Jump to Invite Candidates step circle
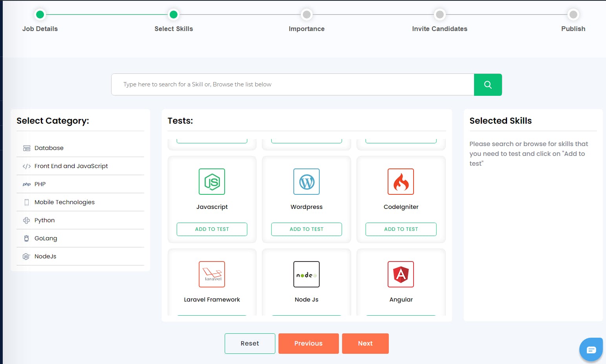The image size is (606, 364). 440,15
